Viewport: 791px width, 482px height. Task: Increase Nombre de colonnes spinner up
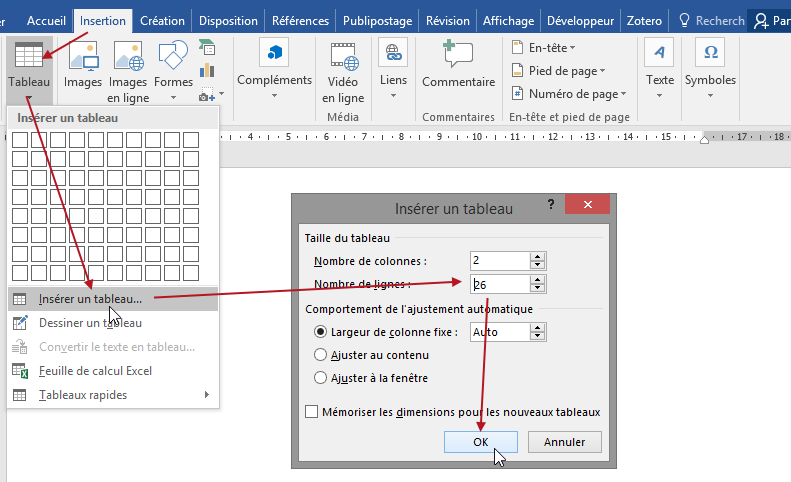click(x=538, y=257)
